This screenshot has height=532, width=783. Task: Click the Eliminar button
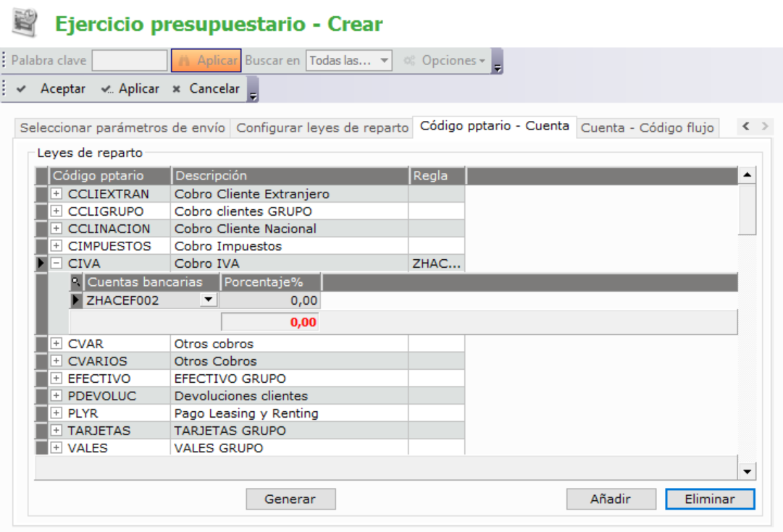pyautogui.click(x=710, y=499)
